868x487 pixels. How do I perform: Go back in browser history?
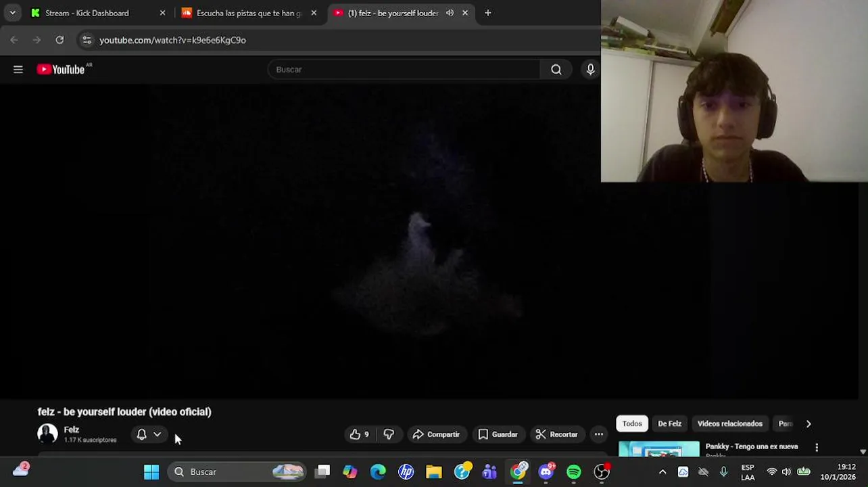coord(14,40)
